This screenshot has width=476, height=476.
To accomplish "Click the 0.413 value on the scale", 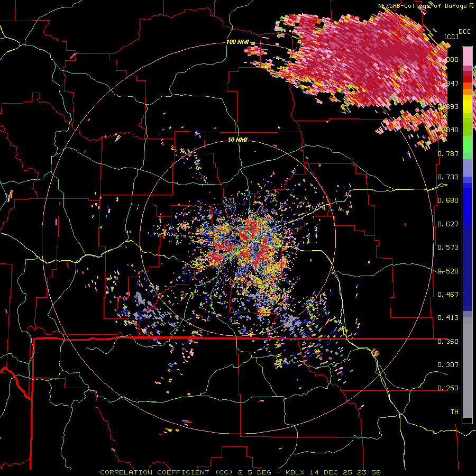I will (x=448, y=318).
